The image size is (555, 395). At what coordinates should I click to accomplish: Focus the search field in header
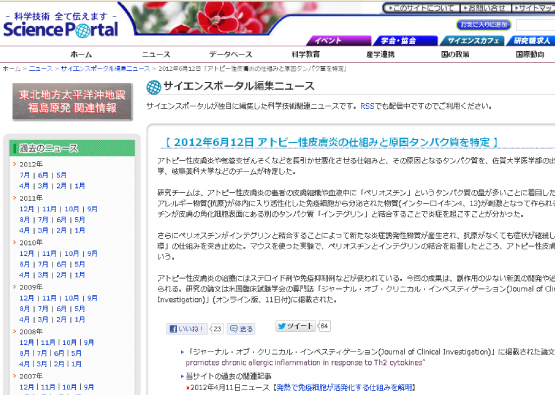(x=536, y=25)
